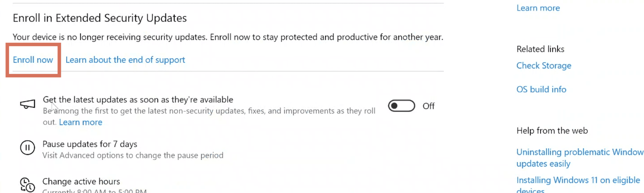The height and width of the screenshot is (193, 644).
Task: Open the OS build info link
Action: point(541,89)
